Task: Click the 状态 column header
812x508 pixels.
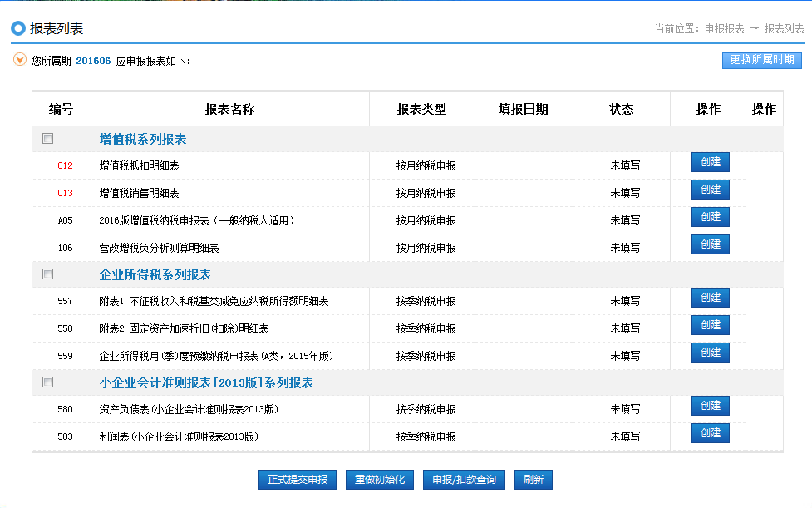Action: coord(622,109)
